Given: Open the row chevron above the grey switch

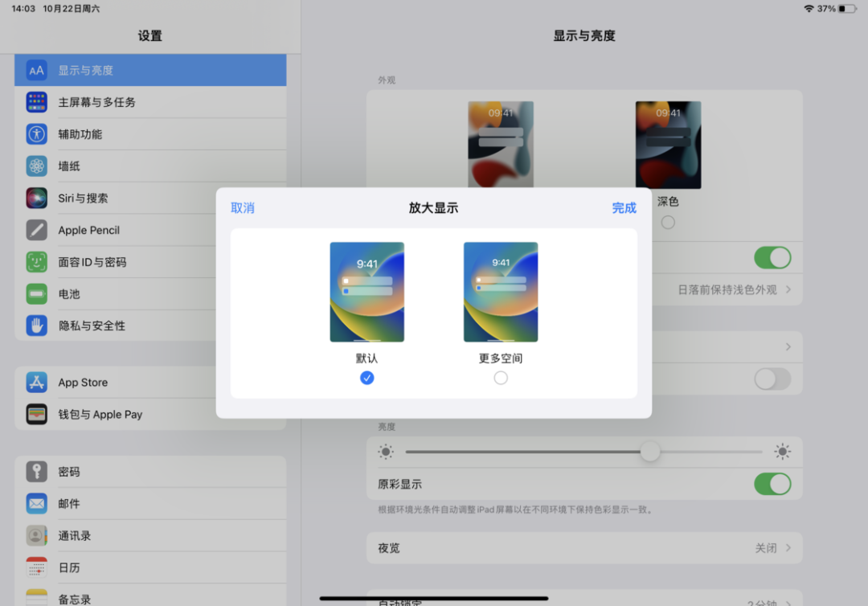Looking at the screenshot, I should click(788, 347).
